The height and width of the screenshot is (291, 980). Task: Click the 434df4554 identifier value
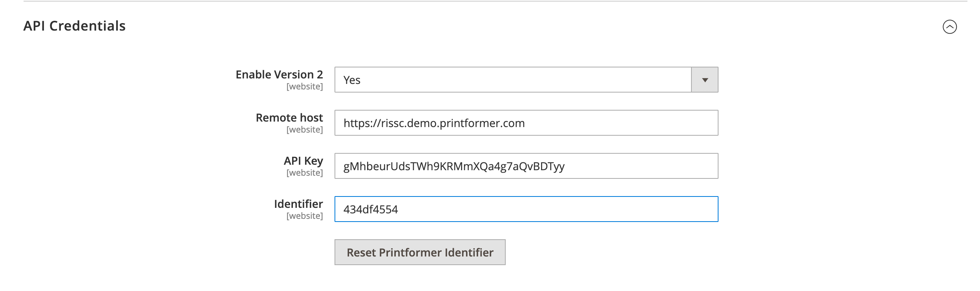371,209
